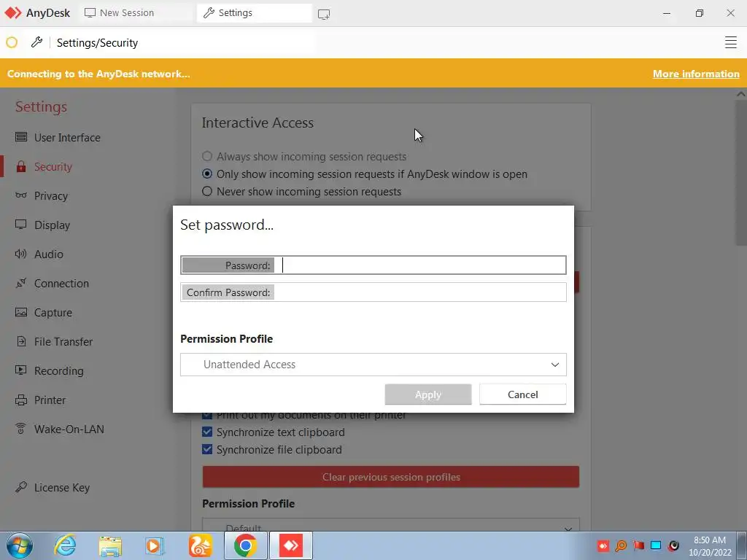
Task: Open Connection settings section
Action: 61,284
